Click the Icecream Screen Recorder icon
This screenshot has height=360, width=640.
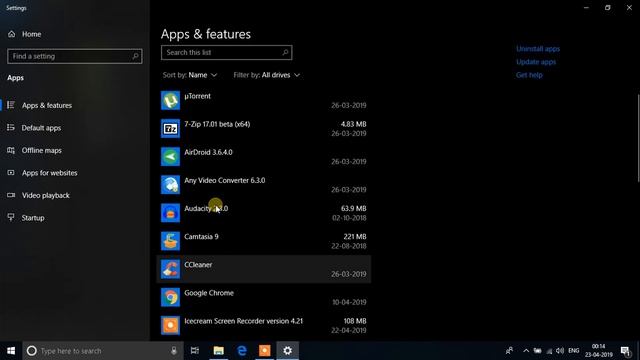170,326
